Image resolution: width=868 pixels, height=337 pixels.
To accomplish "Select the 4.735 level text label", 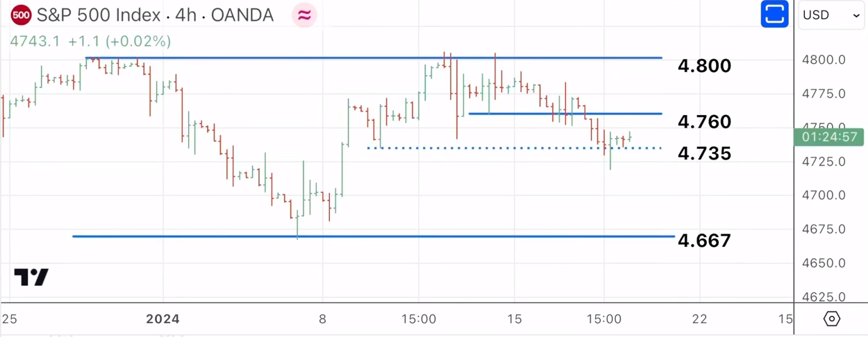I will [x=704, y=153].
